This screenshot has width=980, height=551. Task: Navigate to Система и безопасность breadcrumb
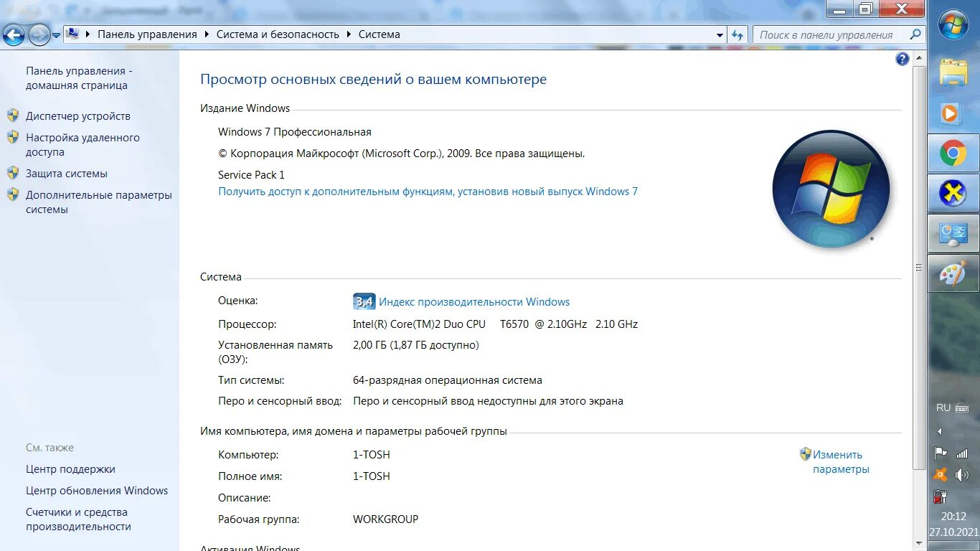pos(278,34)
